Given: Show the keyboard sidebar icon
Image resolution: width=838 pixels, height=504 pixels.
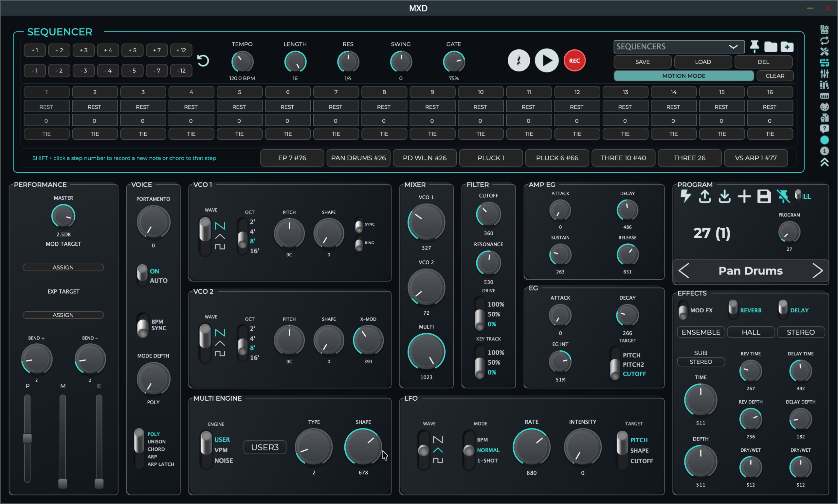Looking at the screenshot, I should pos(824,96).
